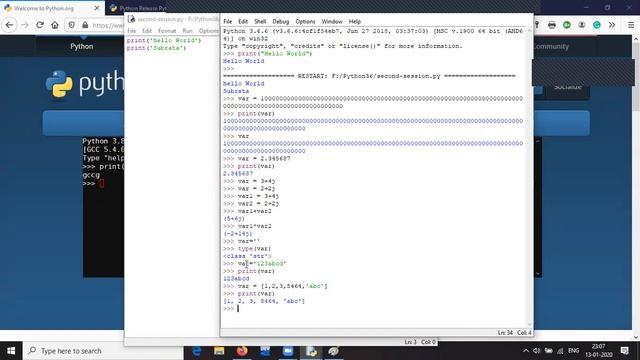640x360 pixels.
Task: Click the ENG language indicator
Action: click(573, 351)
